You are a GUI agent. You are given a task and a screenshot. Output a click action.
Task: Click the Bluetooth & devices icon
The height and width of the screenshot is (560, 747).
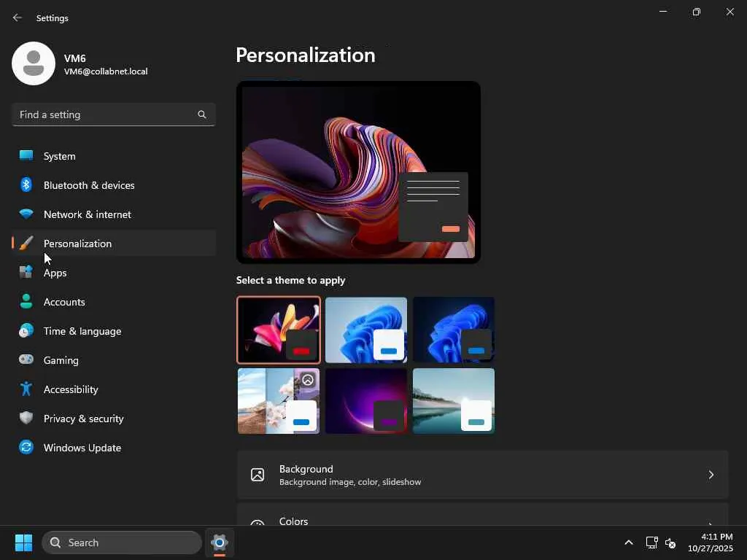(x=26, y=184)
